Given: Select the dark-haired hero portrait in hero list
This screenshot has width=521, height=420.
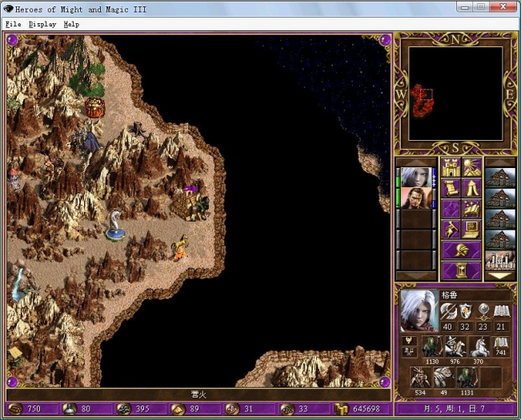Looking at the screenshot, I should (x=416, y=198).
